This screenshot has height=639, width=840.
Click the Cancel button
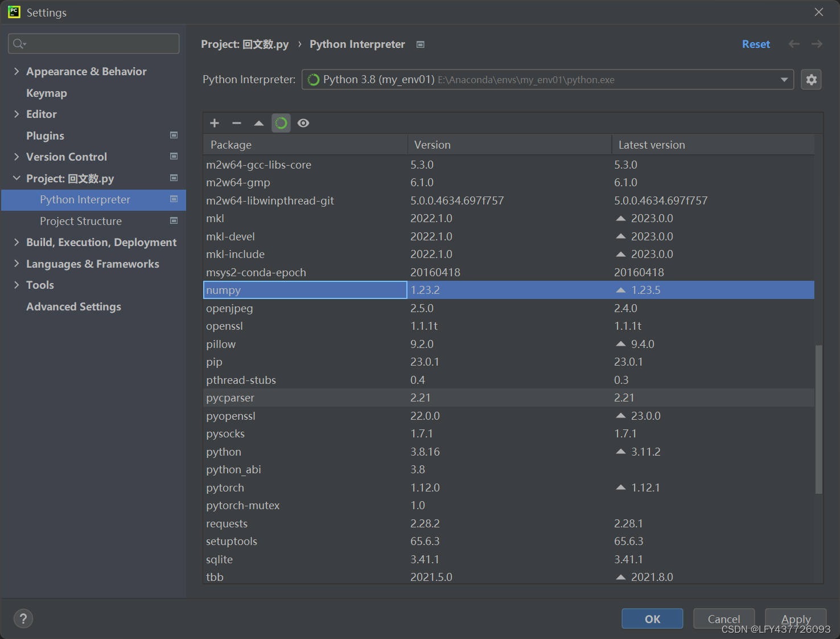pyautogui.click(x=724, y=618)
